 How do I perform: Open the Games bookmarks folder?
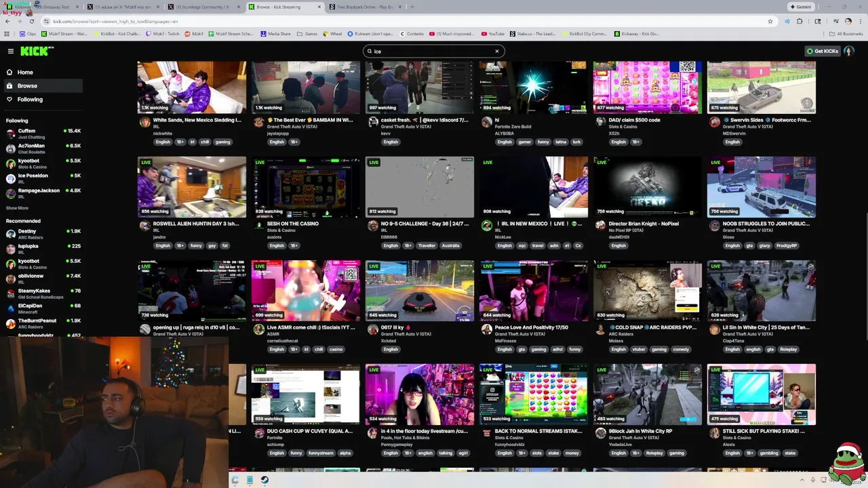(x=307, y=34)
